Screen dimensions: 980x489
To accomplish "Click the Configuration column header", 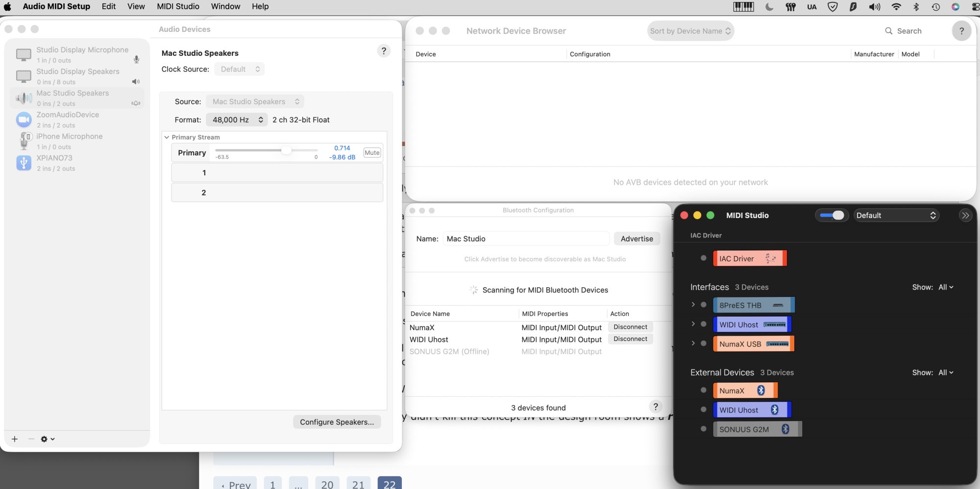I will coord(590,54).
